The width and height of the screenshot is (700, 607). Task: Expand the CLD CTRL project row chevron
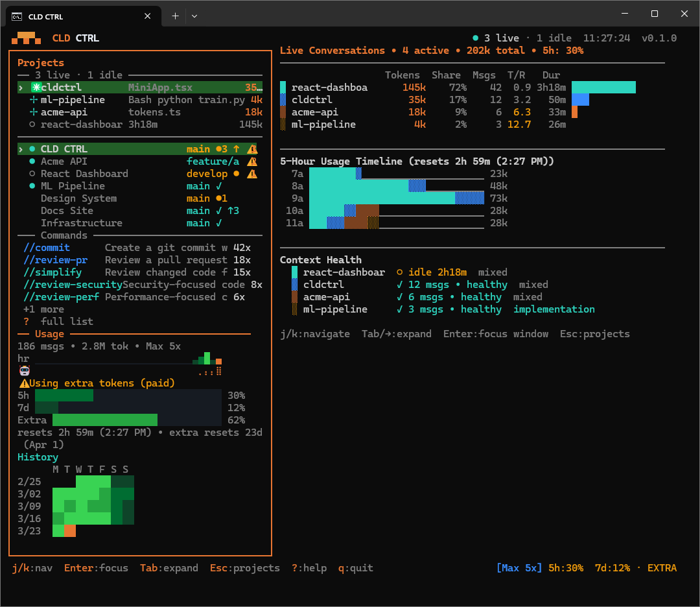[21, 149]
